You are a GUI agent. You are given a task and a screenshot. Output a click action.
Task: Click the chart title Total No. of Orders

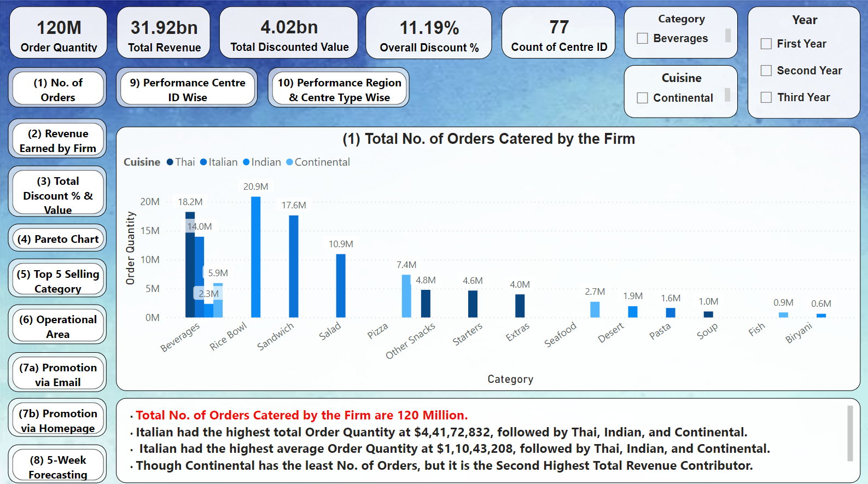pos(488,139)
